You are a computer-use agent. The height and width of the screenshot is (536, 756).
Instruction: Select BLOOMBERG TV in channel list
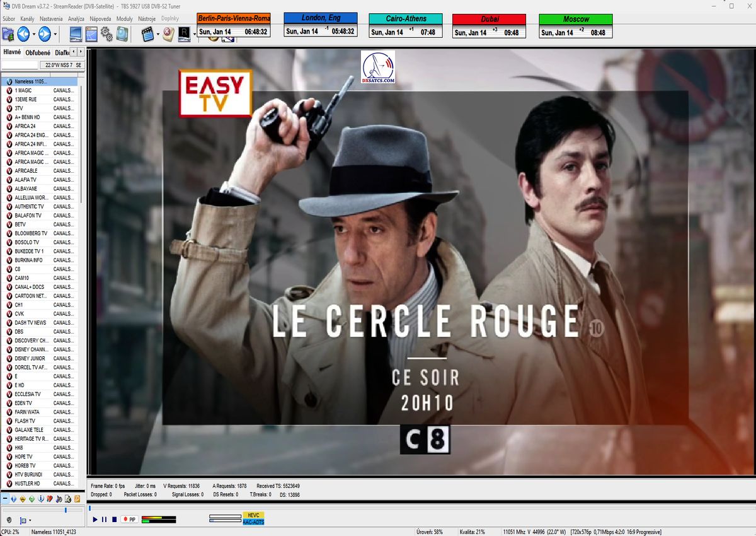click(x=30, y=233)
